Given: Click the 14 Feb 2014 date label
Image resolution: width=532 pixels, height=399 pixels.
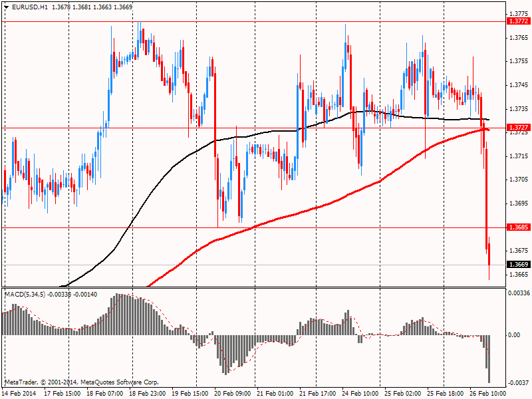Looking at the screenshot, I should tap(19, 394).
